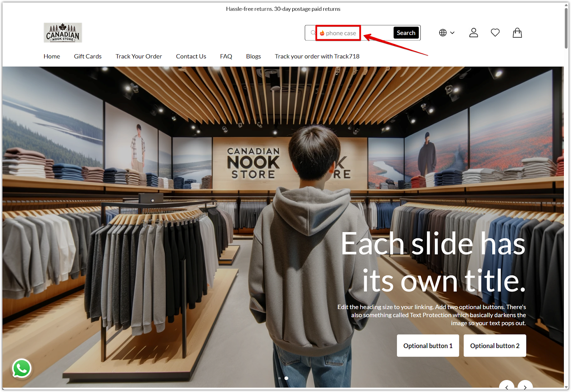Select the active white slideshow dot
Viewport: 571px width, 392px height.
pyautogui.click(x=286, y=378)
